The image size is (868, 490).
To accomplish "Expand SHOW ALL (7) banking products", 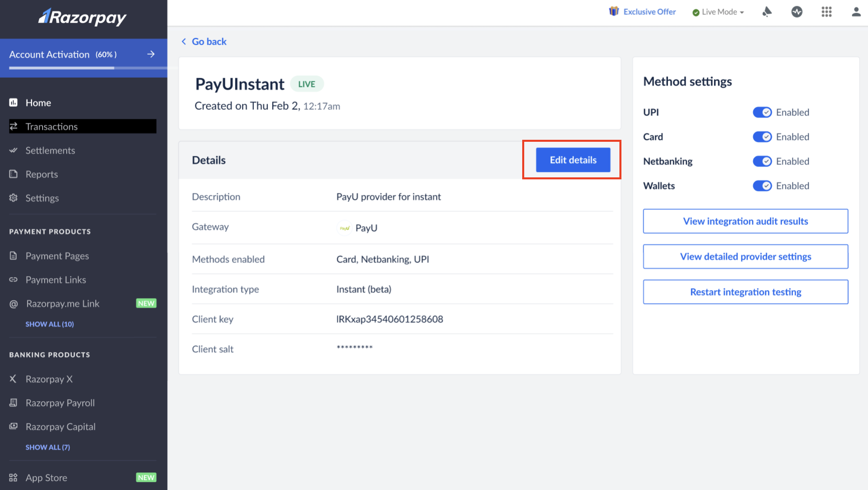I will (x=48, y=447).
